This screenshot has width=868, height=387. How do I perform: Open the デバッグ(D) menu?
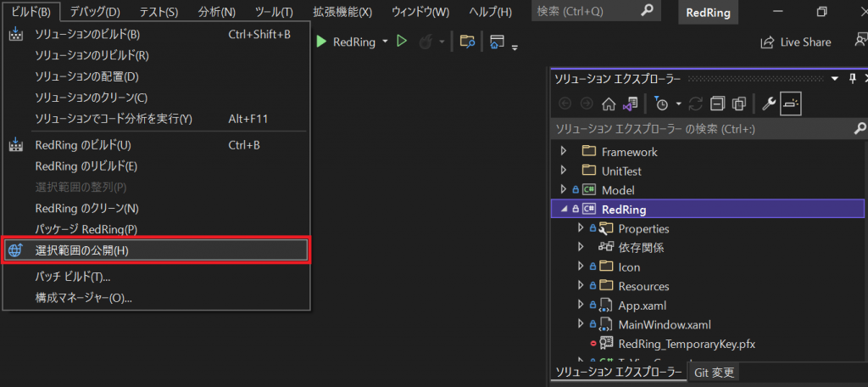click(95, 11)
